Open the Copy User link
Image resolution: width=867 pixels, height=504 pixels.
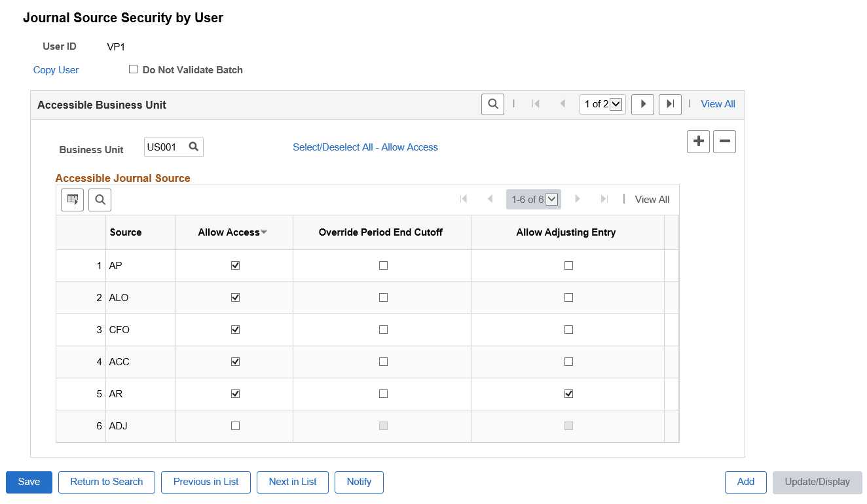click(x=56, y=69)
